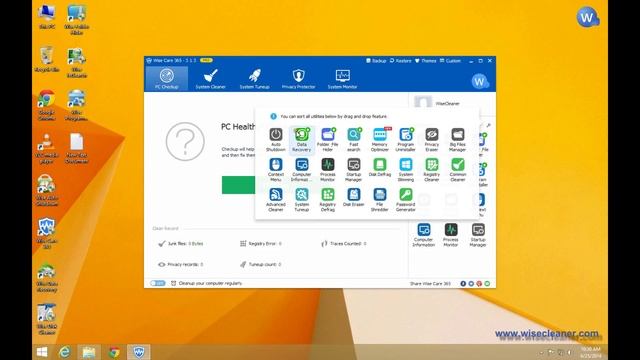Open Themes from the title bar
640x360 pixels.
pos(426,60)
